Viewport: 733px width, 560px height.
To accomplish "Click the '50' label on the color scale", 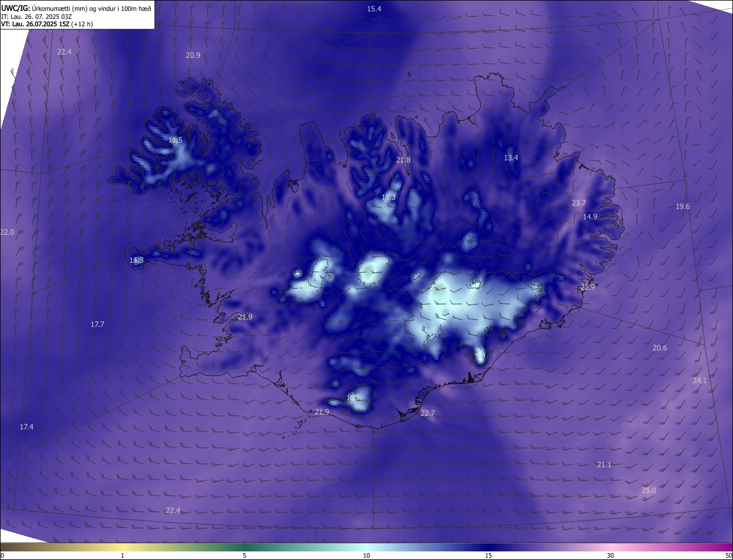I will click(x=728, y=555).
